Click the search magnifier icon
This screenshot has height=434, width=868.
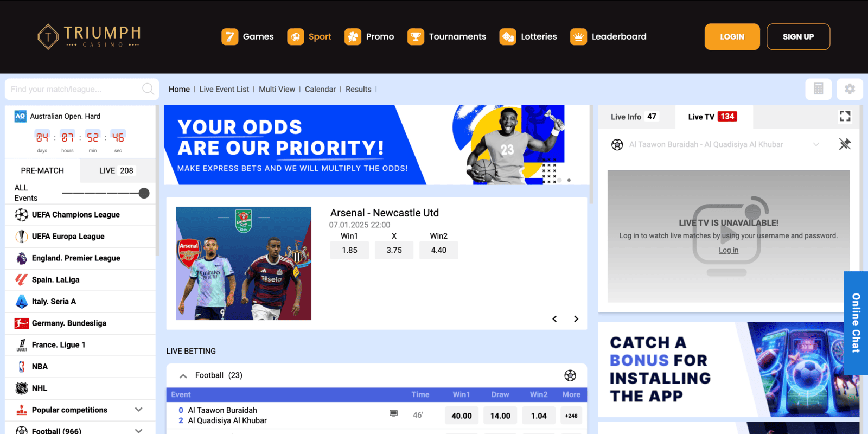[148, 89]
